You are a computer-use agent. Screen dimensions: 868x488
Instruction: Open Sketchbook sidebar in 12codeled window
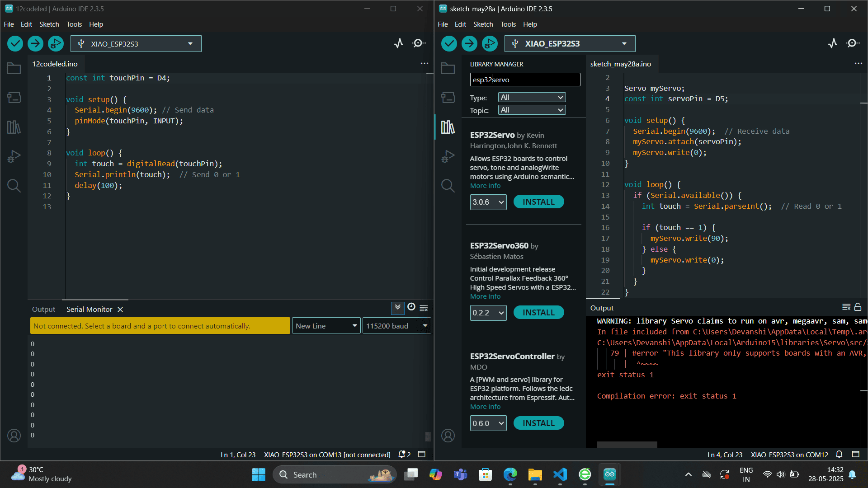coord(14,69)
